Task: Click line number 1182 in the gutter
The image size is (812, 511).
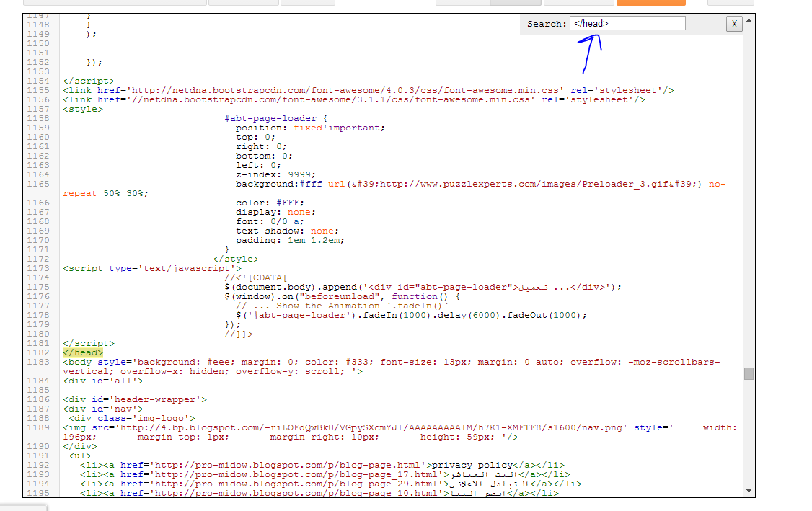Action: [x=38, y=352]
